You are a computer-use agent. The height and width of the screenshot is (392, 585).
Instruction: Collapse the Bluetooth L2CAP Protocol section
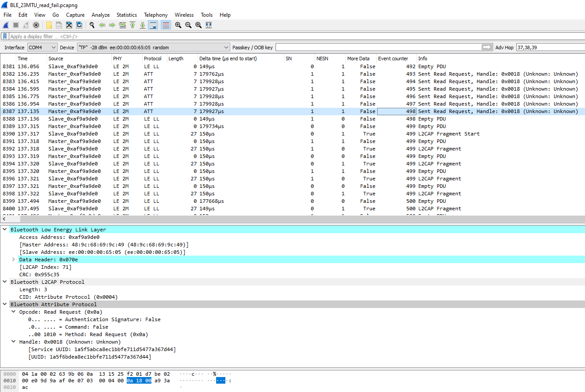pyautogui.click(x=5, y=282)
